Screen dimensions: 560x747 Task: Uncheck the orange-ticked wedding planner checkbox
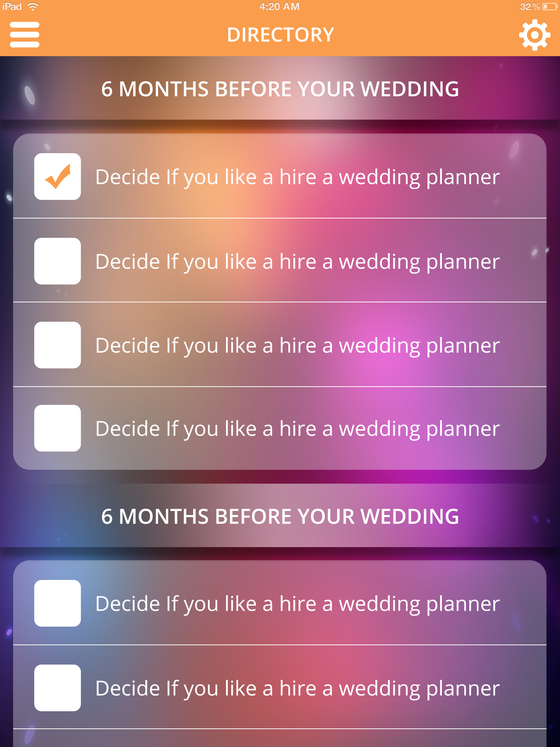(x=58, y=177)
